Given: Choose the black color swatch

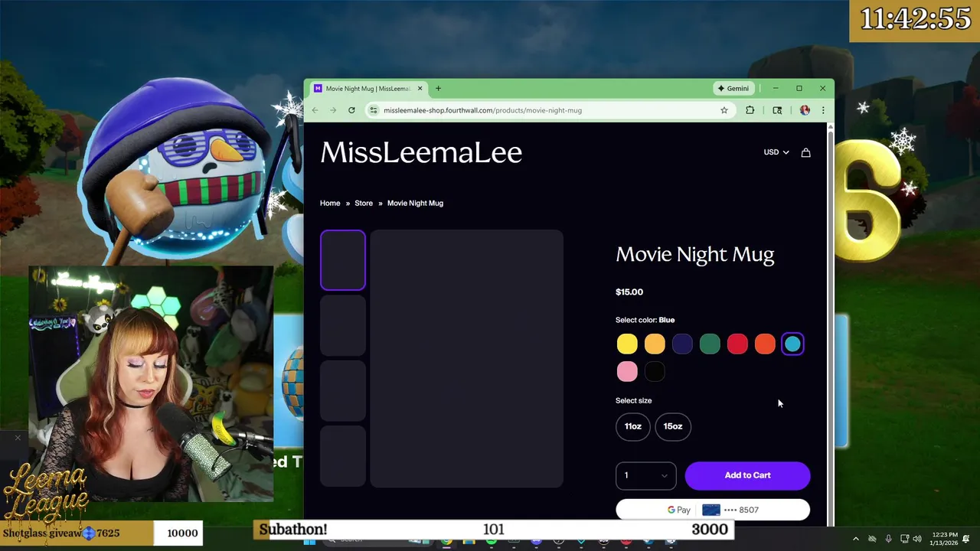Looking at the screenshot, I should pos(655,372).
